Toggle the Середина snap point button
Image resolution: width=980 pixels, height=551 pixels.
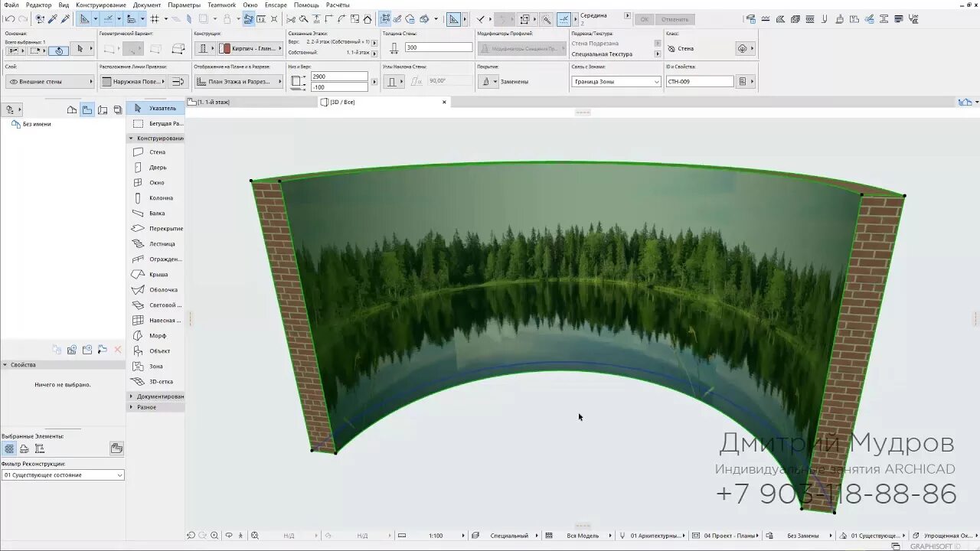click(564, 19)
